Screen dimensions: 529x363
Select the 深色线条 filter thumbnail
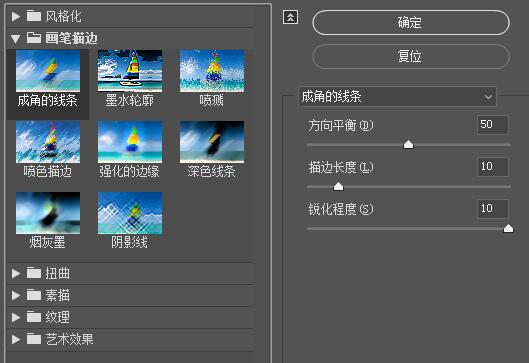212,142
